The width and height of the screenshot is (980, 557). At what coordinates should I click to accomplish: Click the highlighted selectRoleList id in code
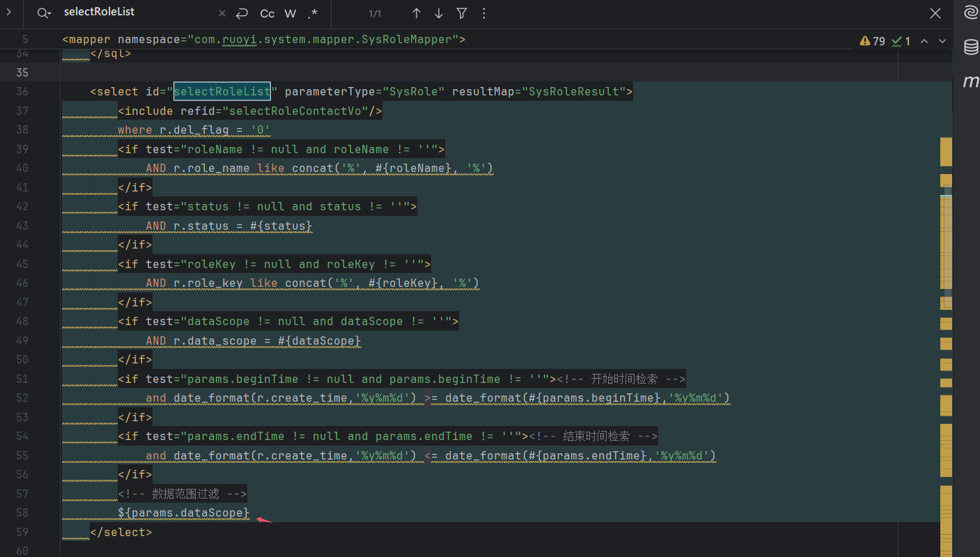point(222,91)
